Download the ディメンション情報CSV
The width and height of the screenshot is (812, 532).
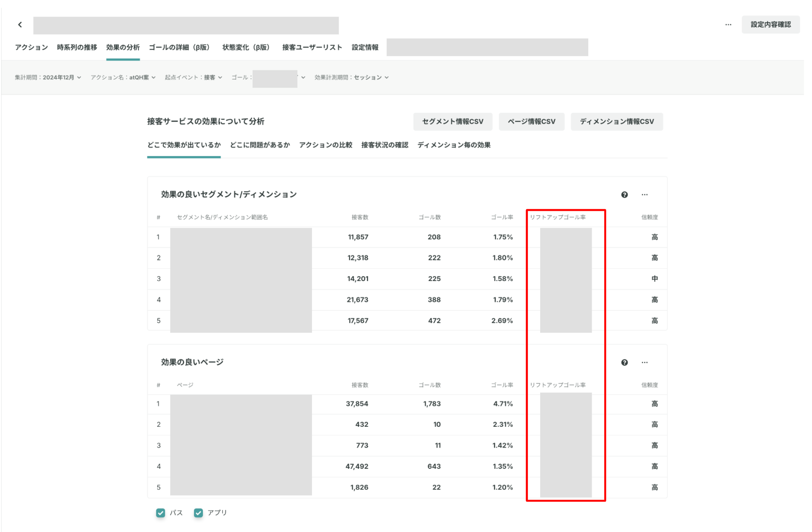coord(617,122)
